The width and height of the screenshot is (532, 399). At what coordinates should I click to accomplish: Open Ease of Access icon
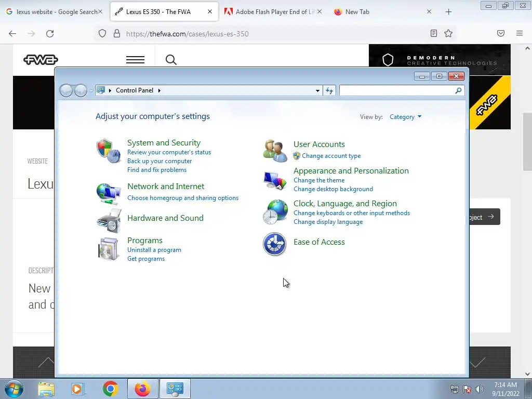[274, 244]
